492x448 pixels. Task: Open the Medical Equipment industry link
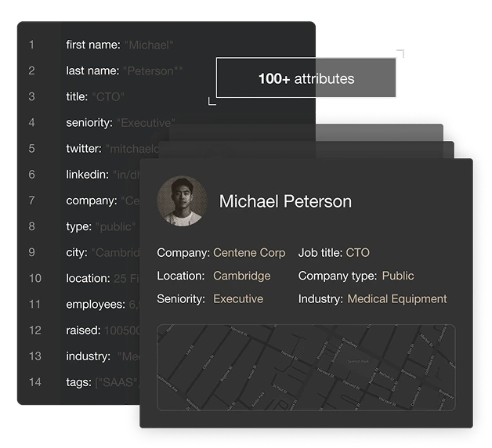397,298
